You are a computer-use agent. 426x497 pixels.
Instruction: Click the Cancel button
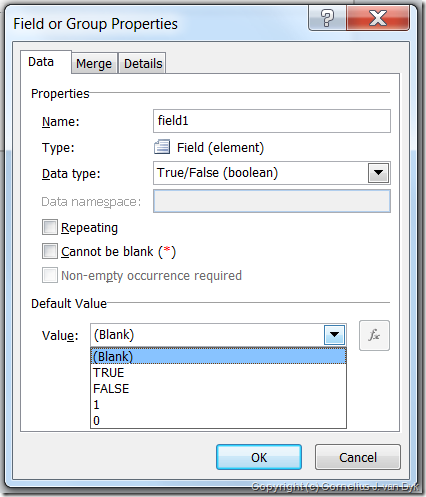point(358,457)
